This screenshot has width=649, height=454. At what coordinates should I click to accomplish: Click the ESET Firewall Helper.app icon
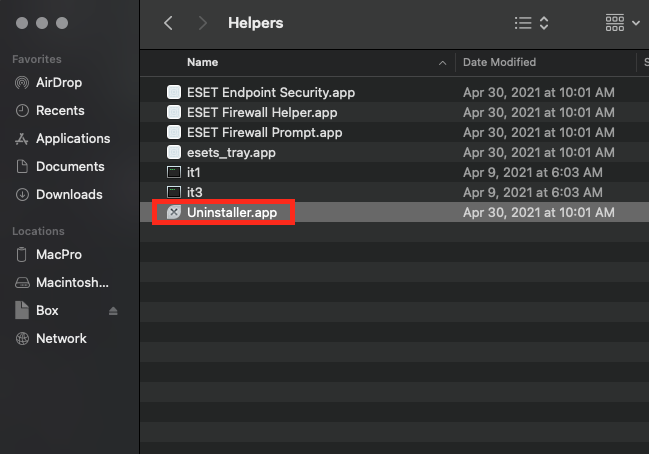click(174, 112)
